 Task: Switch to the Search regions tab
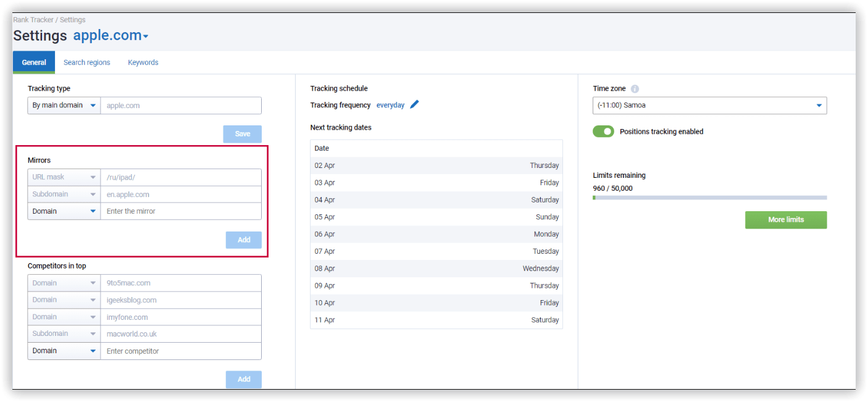coord(87,62)
